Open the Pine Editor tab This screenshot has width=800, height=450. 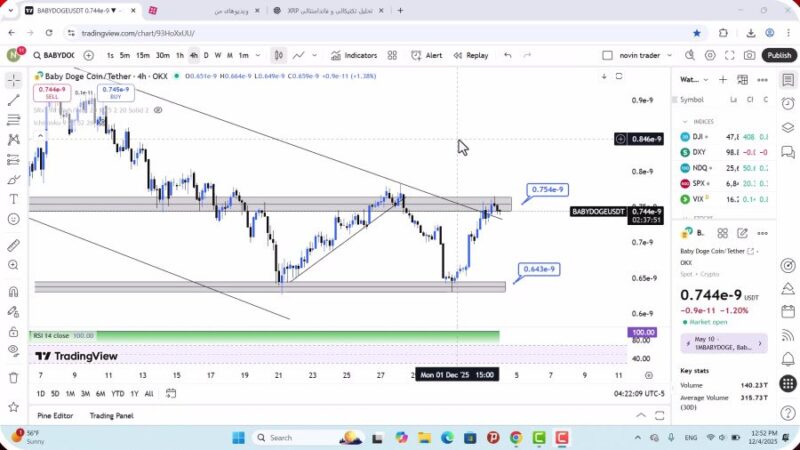pos(55,415)
